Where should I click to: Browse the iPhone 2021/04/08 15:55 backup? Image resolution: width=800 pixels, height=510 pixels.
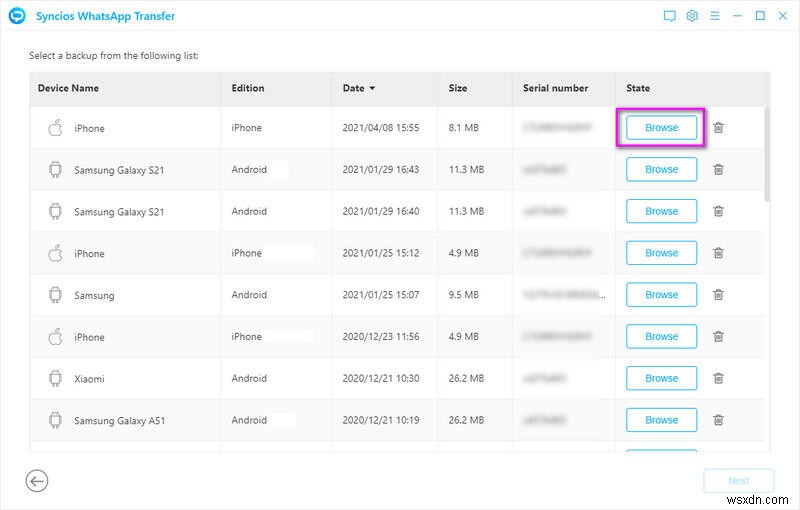click(x=661, y=128)
